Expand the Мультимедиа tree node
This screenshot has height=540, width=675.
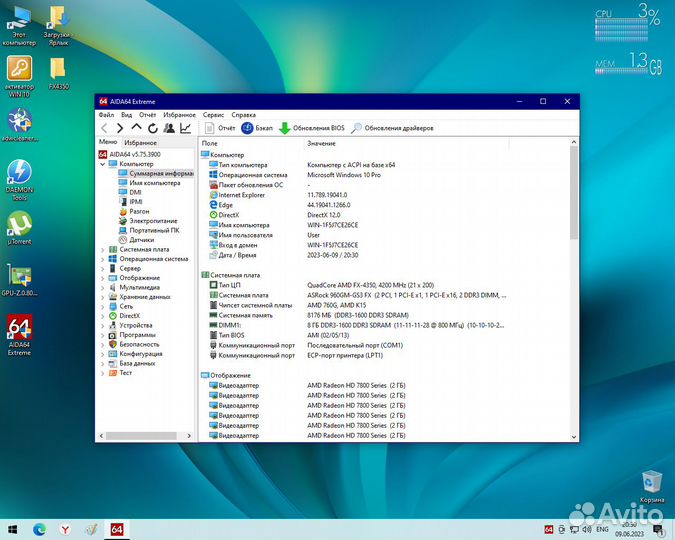[102, 288]
